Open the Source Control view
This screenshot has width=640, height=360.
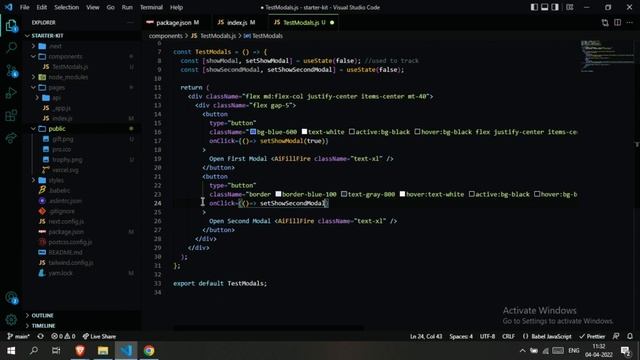pos(11,71)
